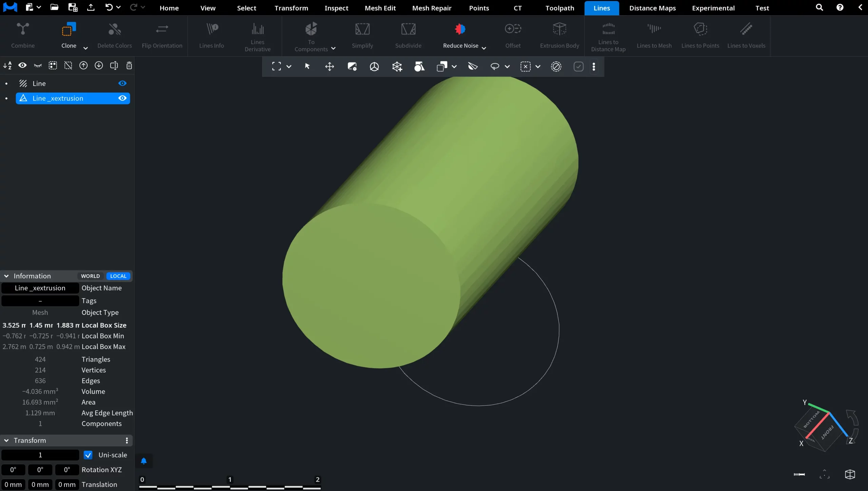
Task: Click the Object Name input field
Action: pyautogui.click(x=40, y=288)
